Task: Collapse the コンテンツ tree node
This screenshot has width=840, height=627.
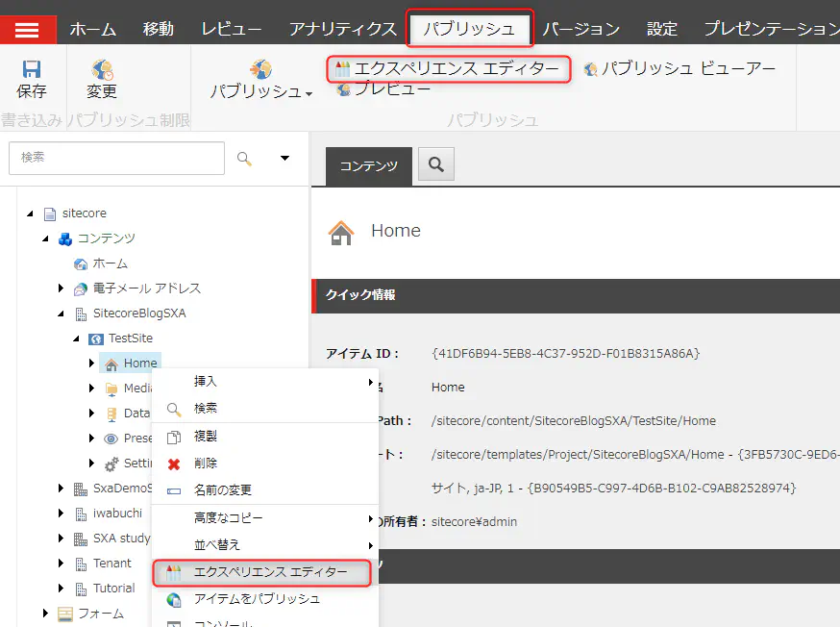Action: click(x=45, y=239)
